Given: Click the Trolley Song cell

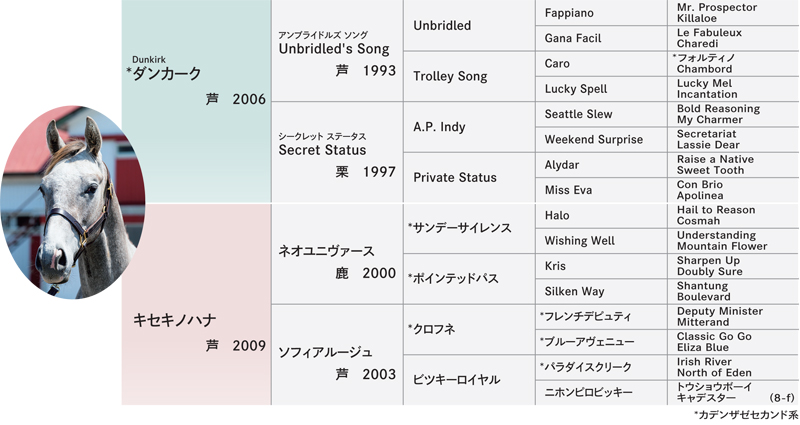Looking at the screenshot, I should (x=469, y=76).
